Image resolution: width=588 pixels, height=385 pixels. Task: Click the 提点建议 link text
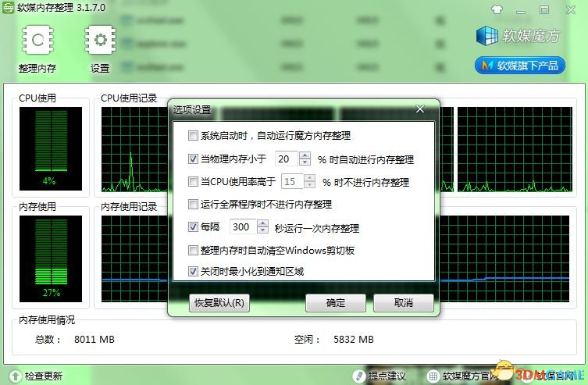[387, 376]
